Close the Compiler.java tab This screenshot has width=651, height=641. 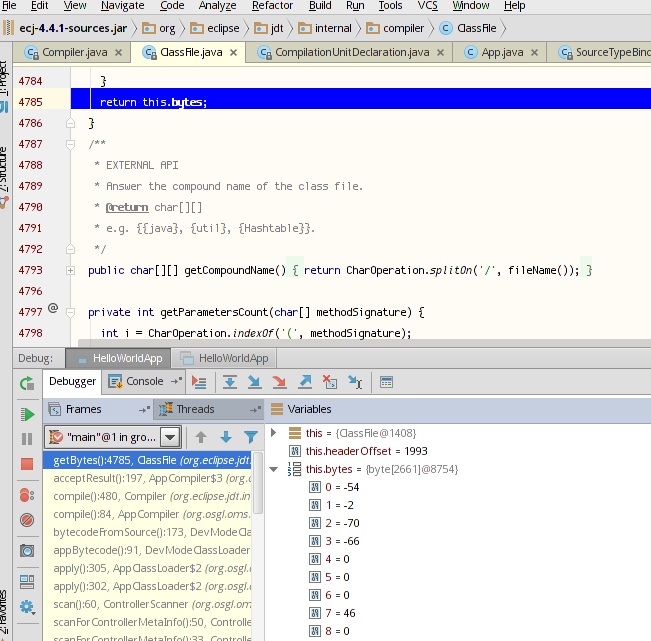tap(118, 53)
